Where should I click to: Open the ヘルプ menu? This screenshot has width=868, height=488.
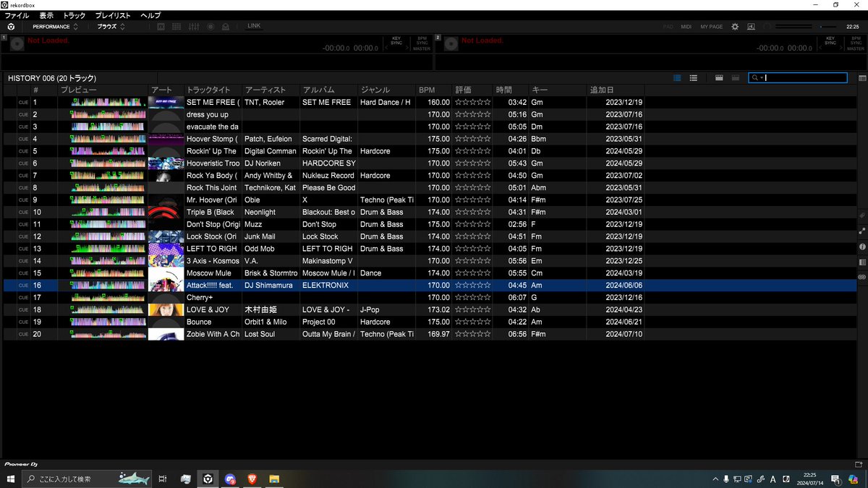150,15
